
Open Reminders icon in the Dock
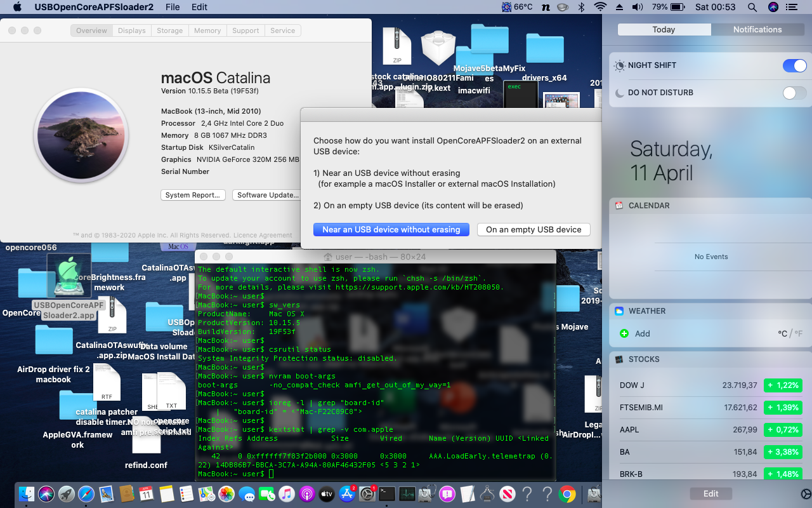pyautogui.click(x=187, y=493)
